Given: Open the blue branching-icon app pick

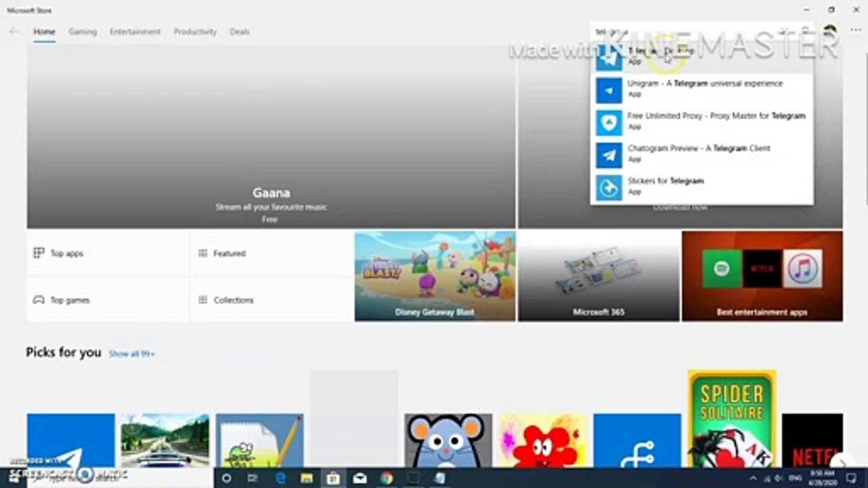Looking at the screenshot, I should [x=637, y=441].
